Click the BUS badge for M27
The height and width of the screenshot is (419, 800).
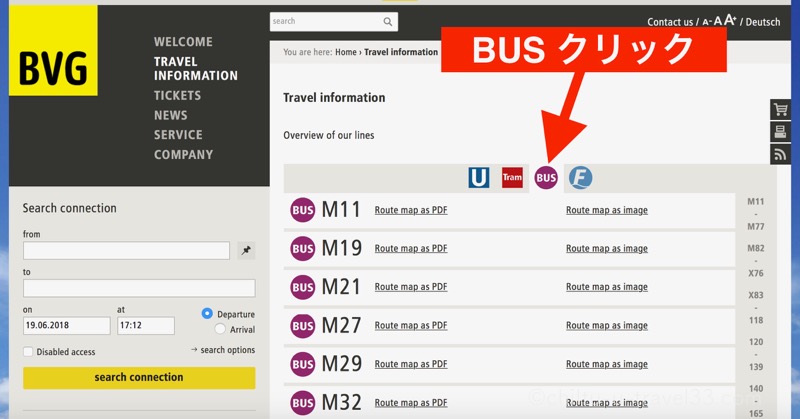(x=303, y=326)
